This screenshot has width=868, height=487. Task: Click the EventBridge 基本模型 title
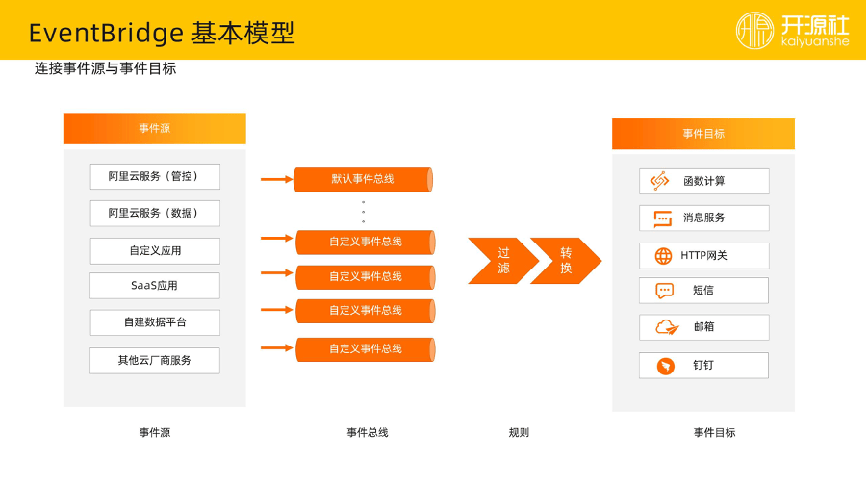[x=162, y=33]
